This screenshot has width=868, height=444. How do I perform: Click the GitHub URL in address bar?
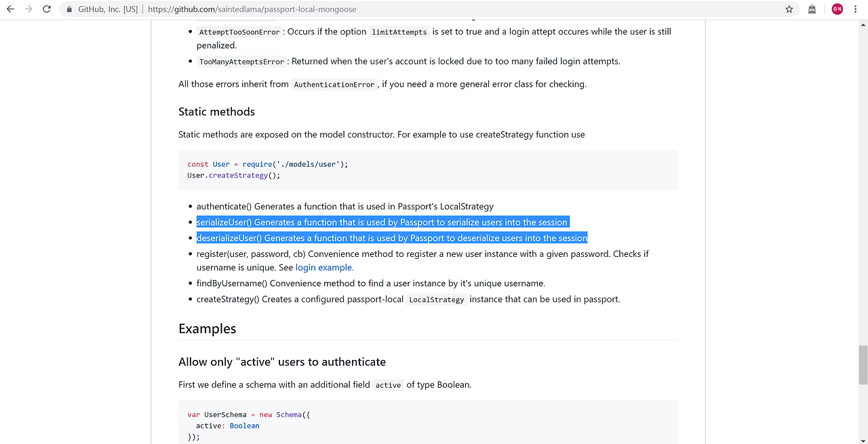(x=252, y=9)
